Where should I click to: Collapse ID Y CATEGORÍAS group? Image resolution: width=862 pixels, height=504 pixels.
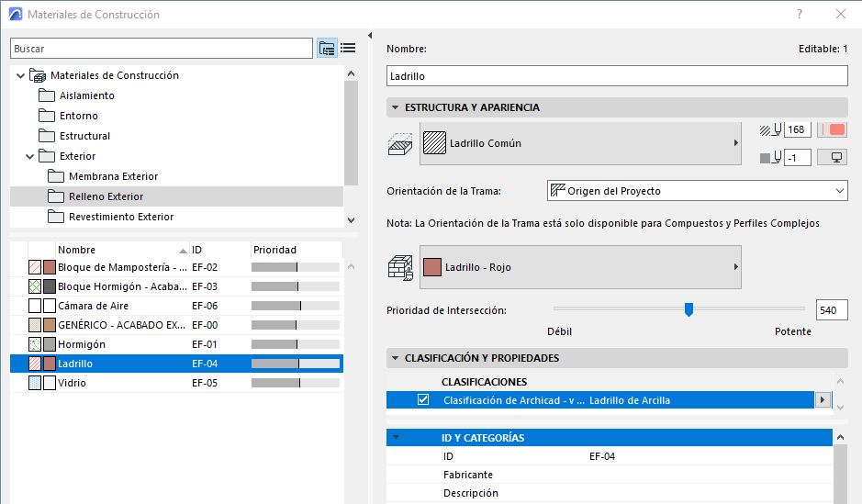[396, 438]
